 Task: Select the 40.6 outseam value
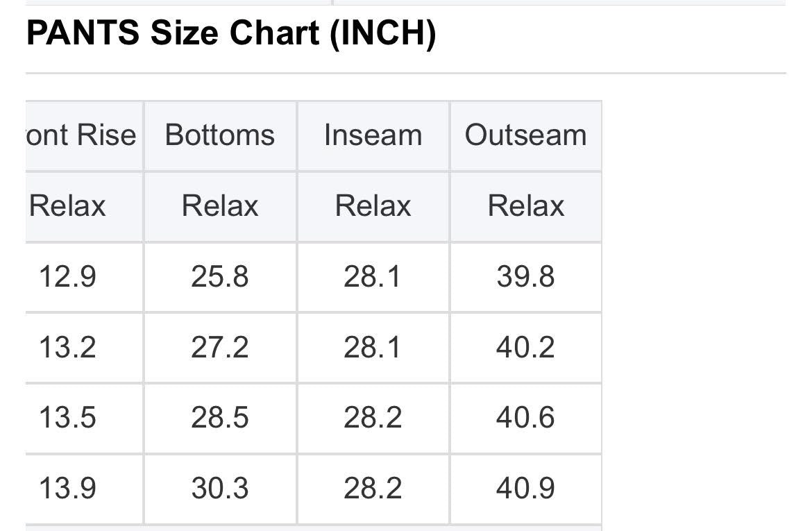(525, 418)
